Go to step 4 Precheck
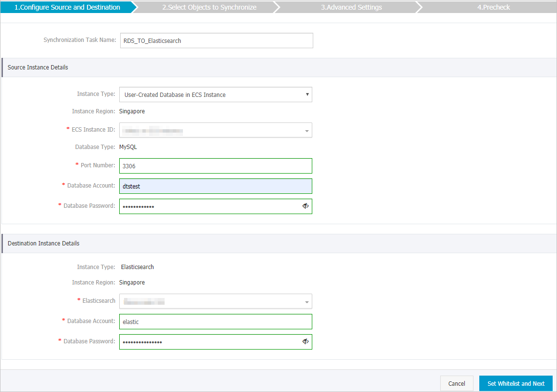This screenshot has width=557, height=392. [493, 7]
